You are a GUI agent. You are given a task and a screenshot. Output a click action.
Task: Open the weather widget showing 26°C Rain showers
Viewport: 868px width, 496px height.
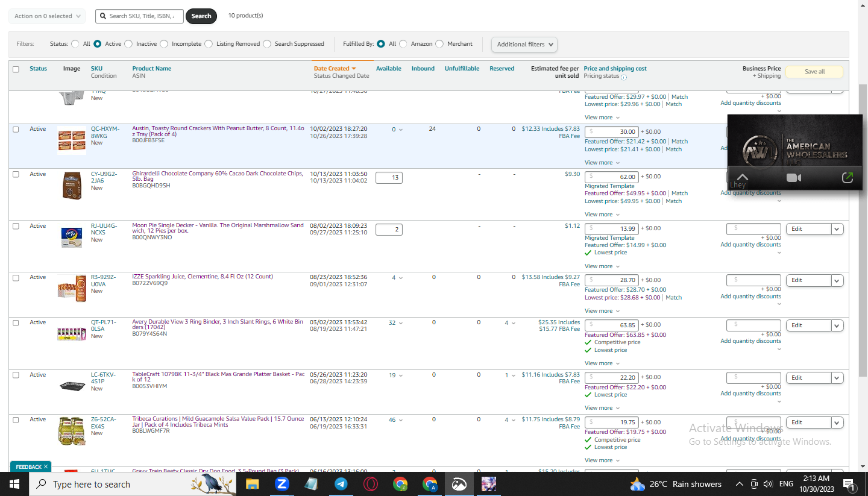(676, 484)
